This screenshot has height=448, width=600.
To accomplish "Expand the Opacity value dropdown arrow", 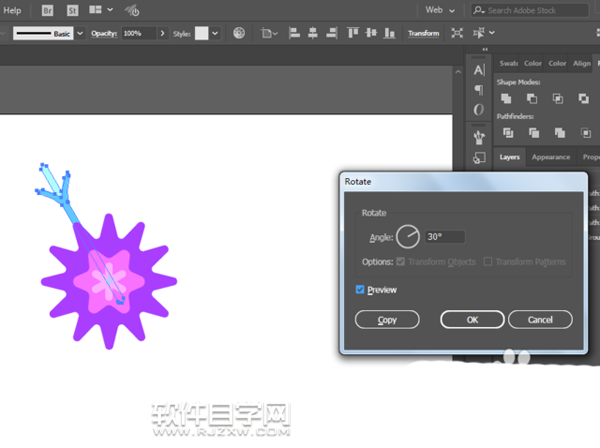I will 162,33.
